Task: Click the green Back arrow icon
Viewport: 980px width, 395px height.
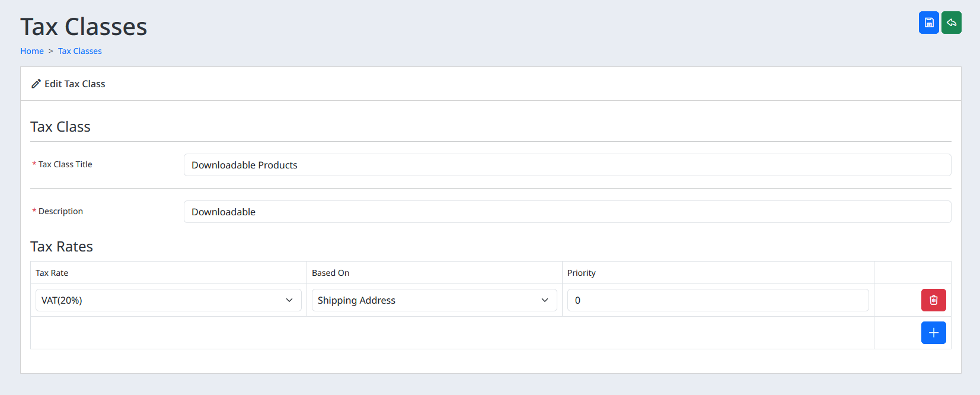Action: [x=951, y=23]
